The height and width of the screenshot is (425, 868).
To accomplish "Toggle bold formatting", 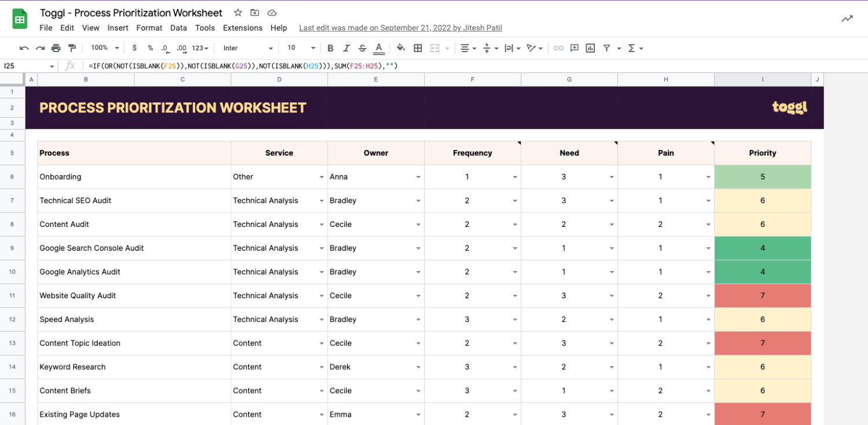I will coord(330,48).
